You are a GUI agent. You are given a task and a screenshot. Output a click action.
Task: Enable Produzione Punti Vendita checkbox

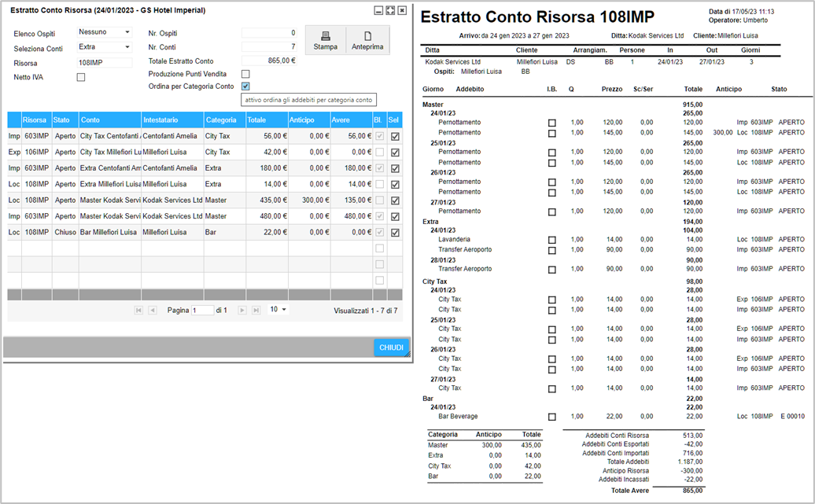coord(245,74)
